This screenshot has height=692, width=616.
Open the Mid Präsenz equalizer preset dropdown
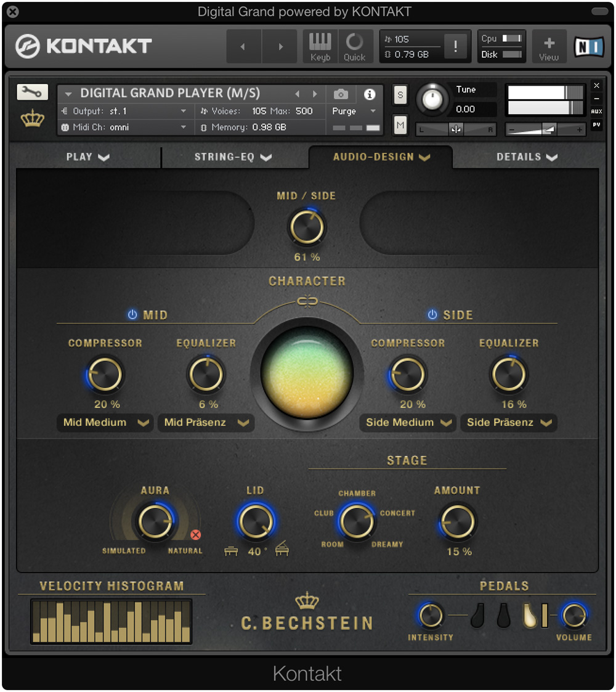point(206,422)
